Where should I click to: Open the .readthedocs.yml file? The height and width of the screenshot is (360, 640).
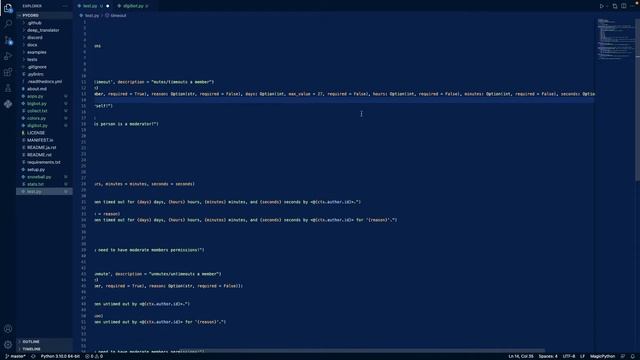(44, 82)
